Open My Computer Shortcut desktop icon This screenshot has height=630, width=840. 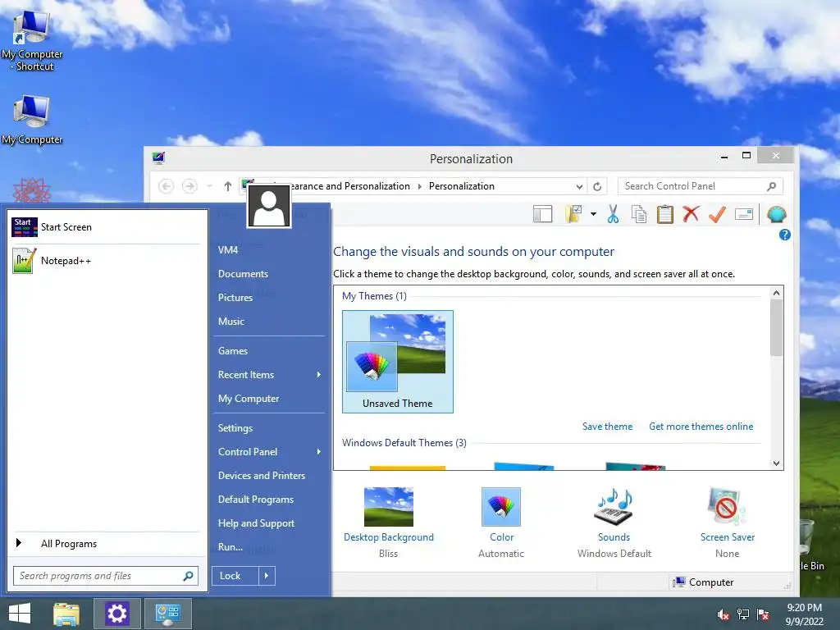32,42
